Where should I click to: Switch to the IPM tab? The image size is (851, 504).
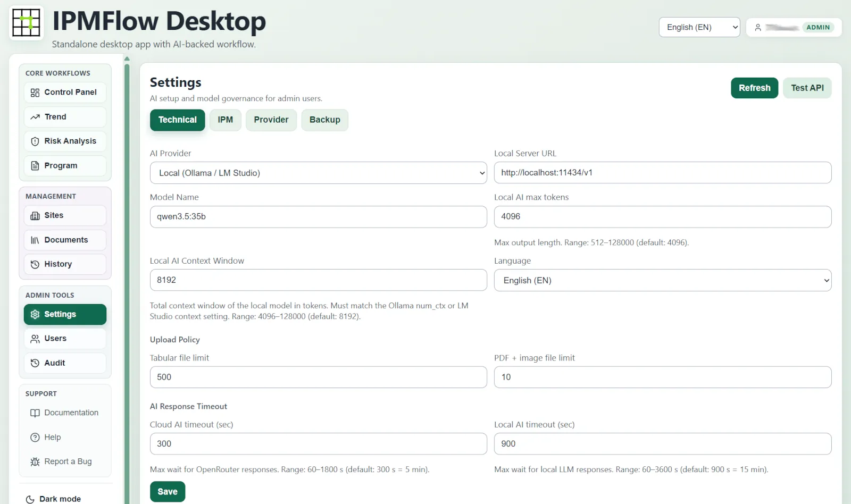226,120
